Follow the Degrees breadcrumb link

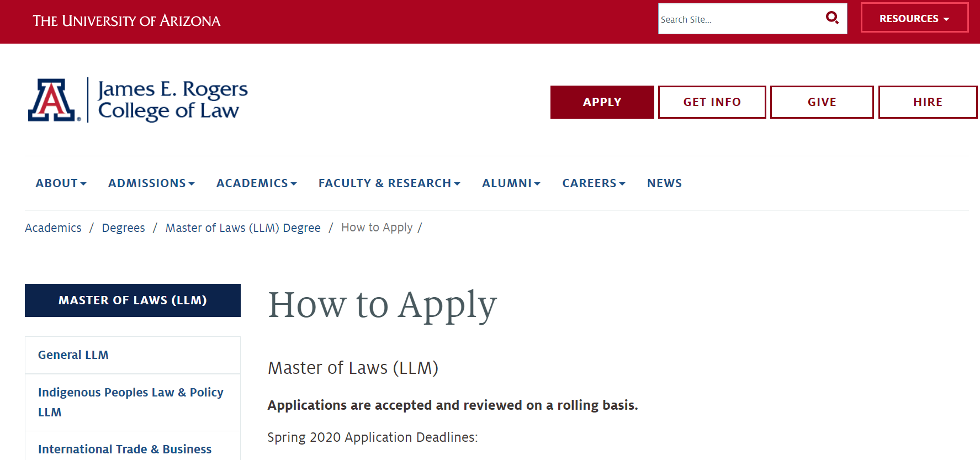tap(124, 228)
